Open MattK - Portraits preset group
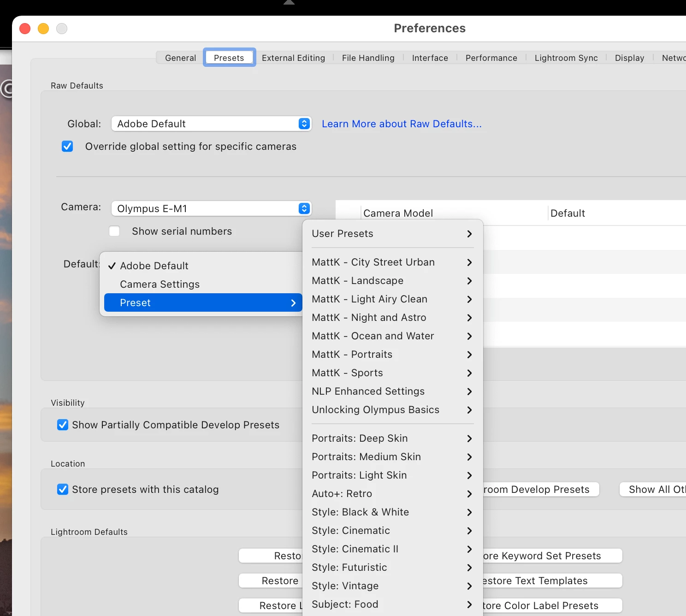Image resolution: width=686 pixels, height=616 pixels. point(392,354)
